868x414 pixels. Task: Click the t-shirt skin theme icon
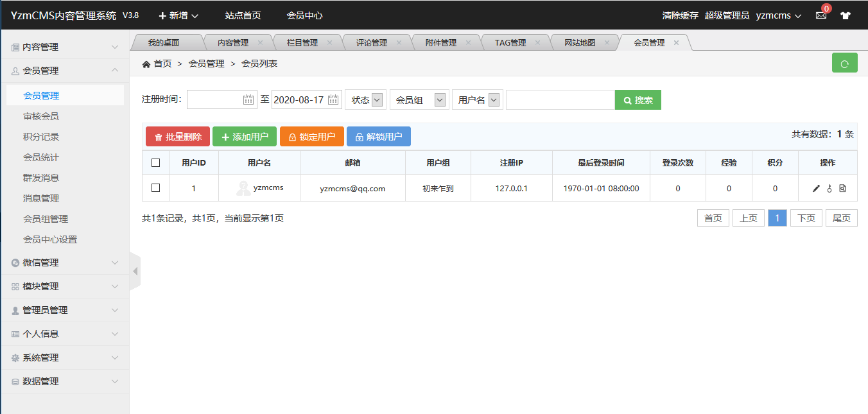point(845,15)
